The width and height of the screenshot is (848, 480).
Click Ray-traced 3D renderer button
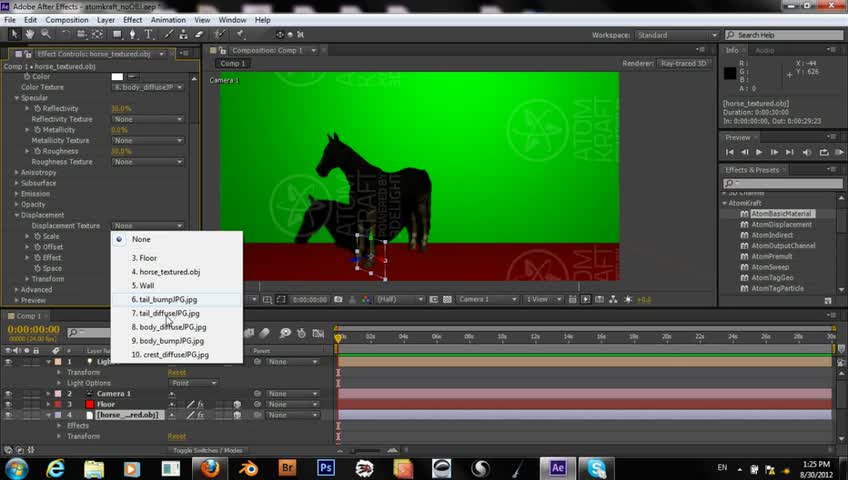pyautogui.click(x=684, y=63)
